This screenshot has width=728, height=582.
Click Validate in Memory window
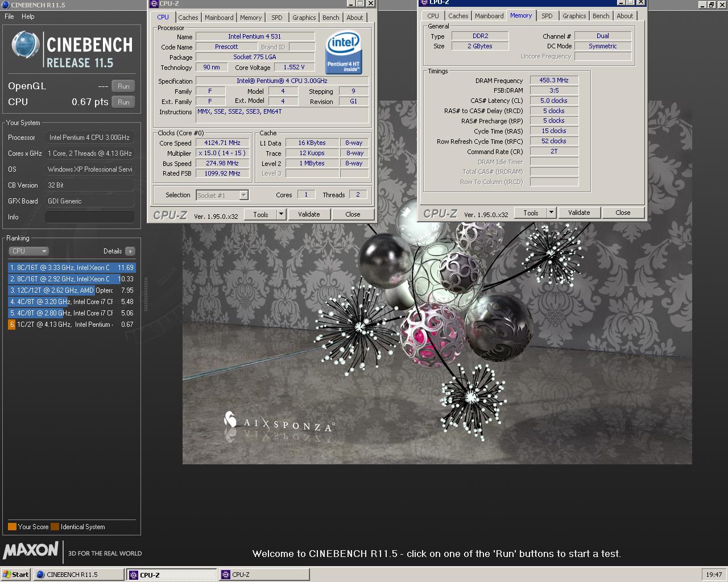(x=579, y=213)
